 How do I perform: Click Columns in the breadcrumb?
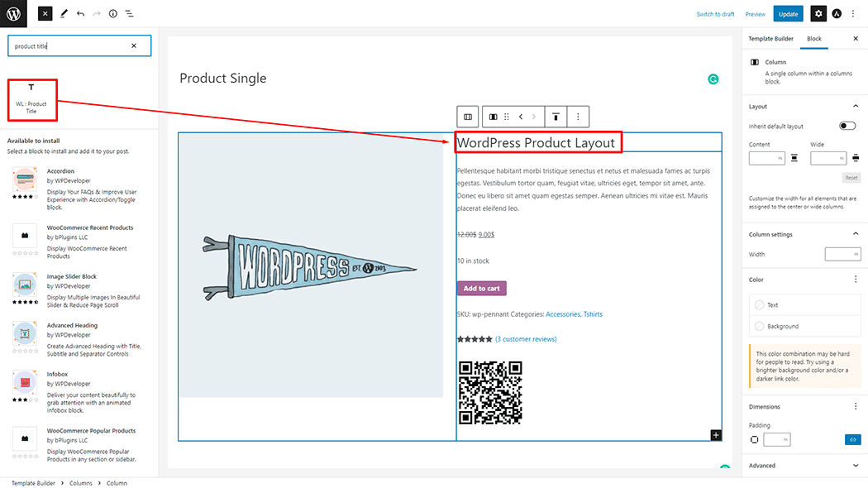point(81,483)
